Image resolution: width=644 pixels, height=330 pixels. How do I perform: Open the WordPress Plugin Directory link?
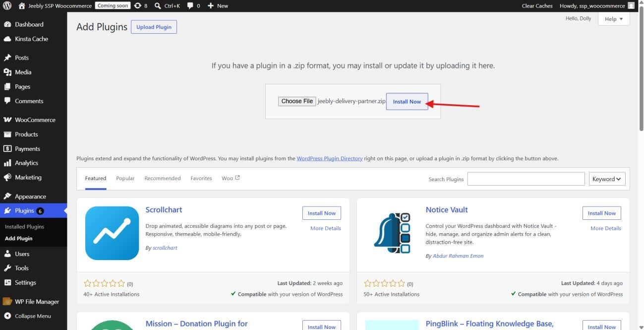330,159
